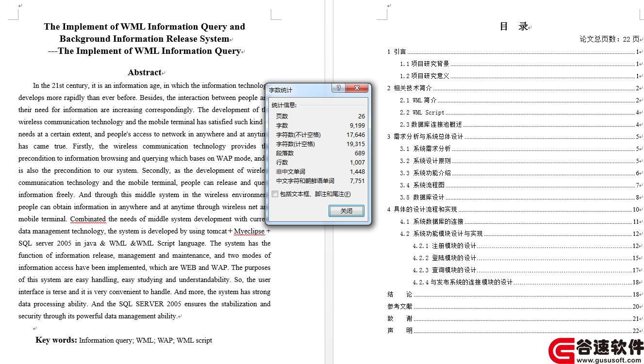Viewport: 644px width, 364px height.
Task: Click the 关闭 button in word count dialog
Action: click(346, 211)
